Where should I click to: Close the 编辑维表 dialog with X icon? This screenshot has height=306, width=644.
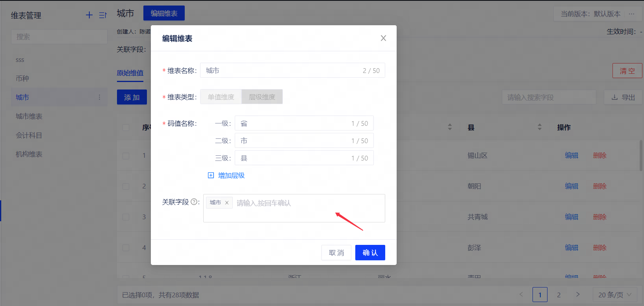[383, 38]
